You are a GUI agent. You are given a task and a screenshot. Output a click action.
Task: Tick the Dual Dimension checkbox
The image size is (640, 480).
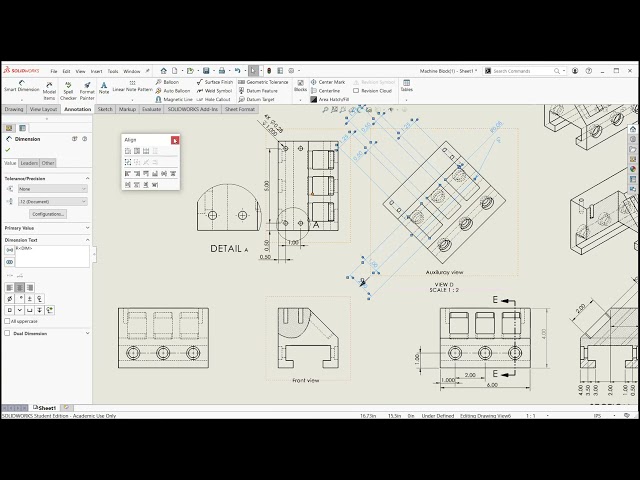pos(7,333)
